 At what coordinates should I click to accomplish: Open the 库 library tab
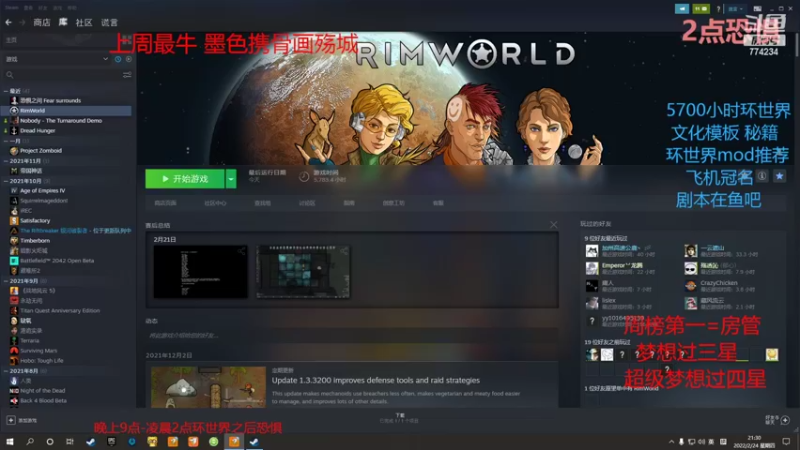tap(63, 22)
